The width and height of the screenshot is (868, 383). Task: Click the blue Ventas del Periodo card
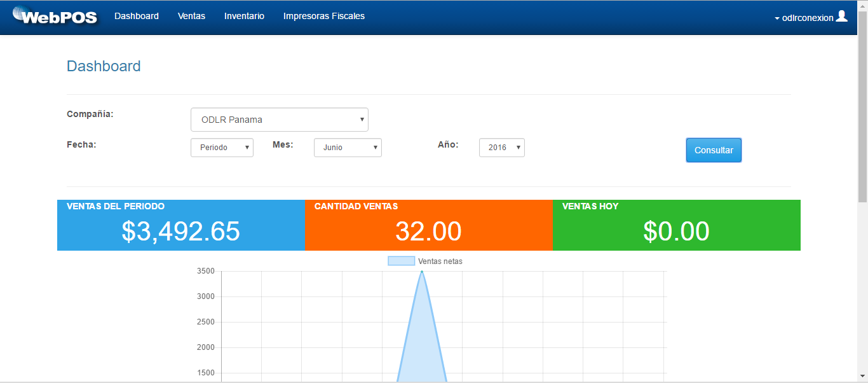coord(180,225)
